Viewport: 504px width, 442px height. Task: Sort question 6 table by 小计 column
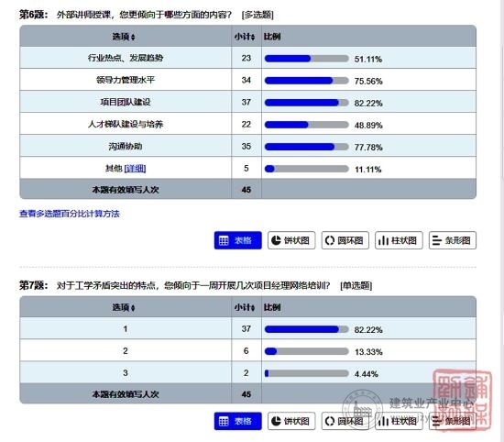pyautogui.click(x=245, y=37)
